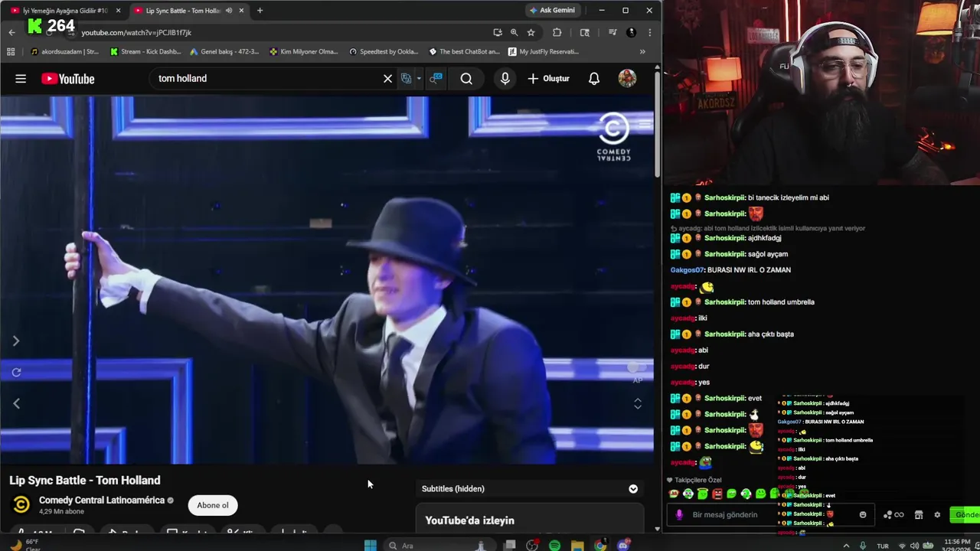Click the YouTube search magnifier button

(466, 79)
